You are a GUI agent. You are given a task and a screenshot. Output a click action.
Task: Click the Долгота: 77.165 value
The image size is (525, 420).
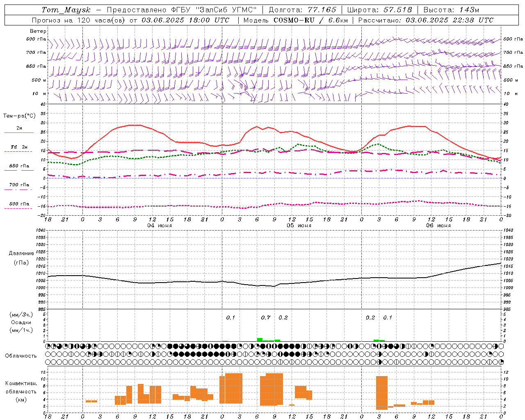coord(302,10)
